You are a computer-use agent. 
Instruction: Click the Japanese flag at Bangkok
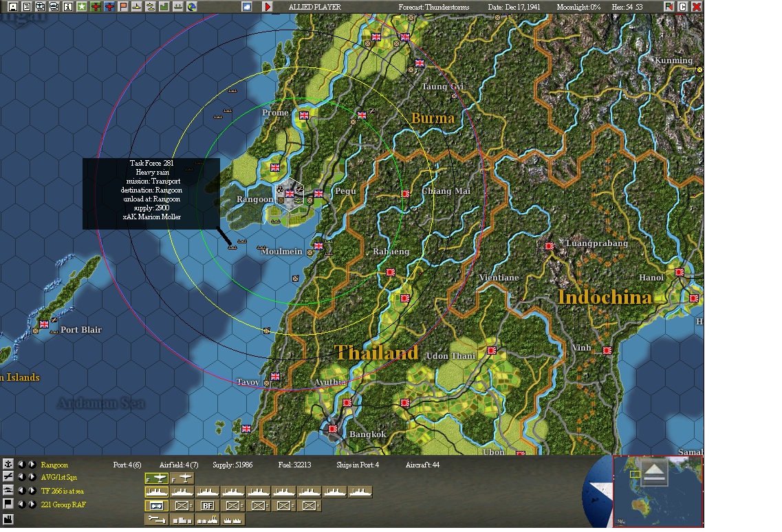[333, 429]
